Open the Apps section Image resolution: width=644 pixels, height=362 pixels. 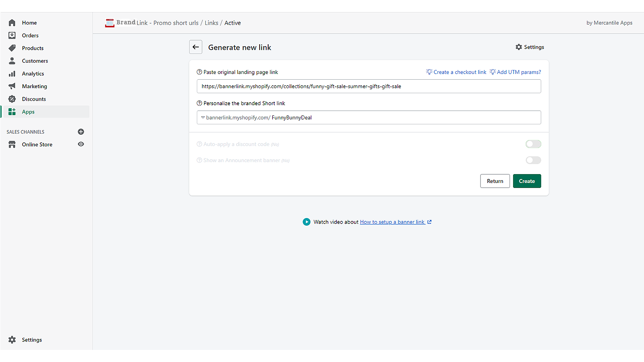click(28, 111)
